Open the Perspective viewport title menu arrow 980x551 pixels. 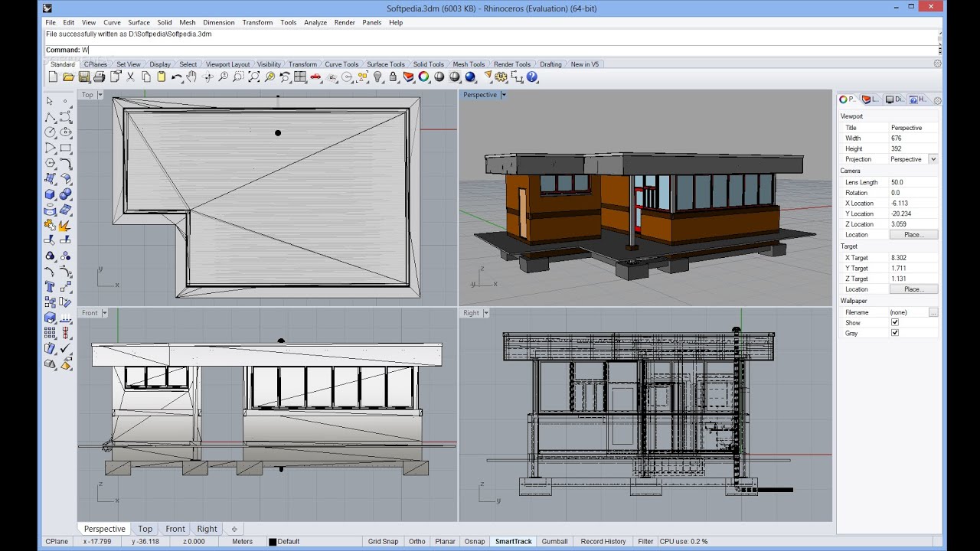point(504,95)
